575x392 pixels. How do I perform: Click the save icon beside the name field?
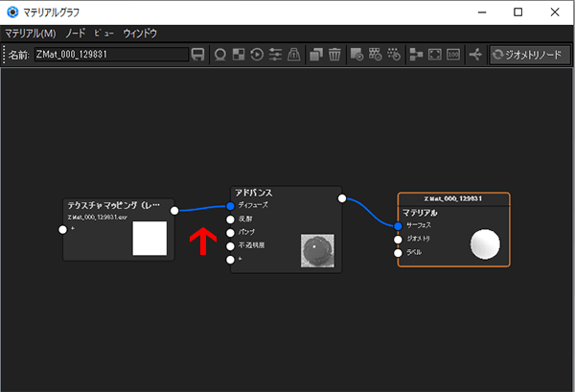pyautogui.click(x=198, y=55)
